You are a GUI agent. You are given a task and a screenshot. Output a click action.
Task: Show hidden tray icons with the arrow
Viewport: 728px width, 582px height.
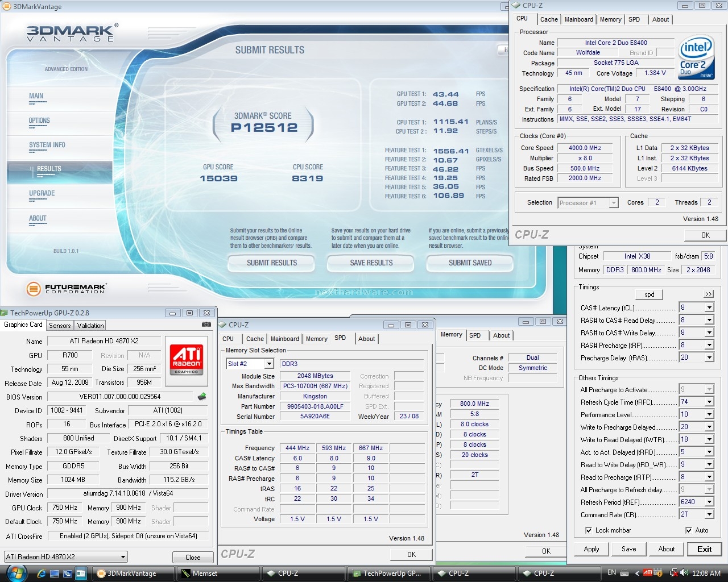tap(636, 573)
